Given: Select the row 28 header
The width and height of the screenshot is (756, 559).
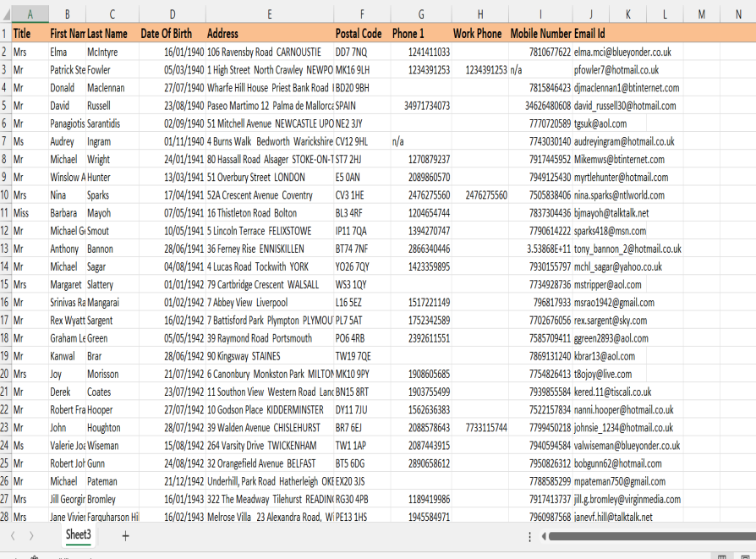Looking at the screenshot, I should (5, 517).
